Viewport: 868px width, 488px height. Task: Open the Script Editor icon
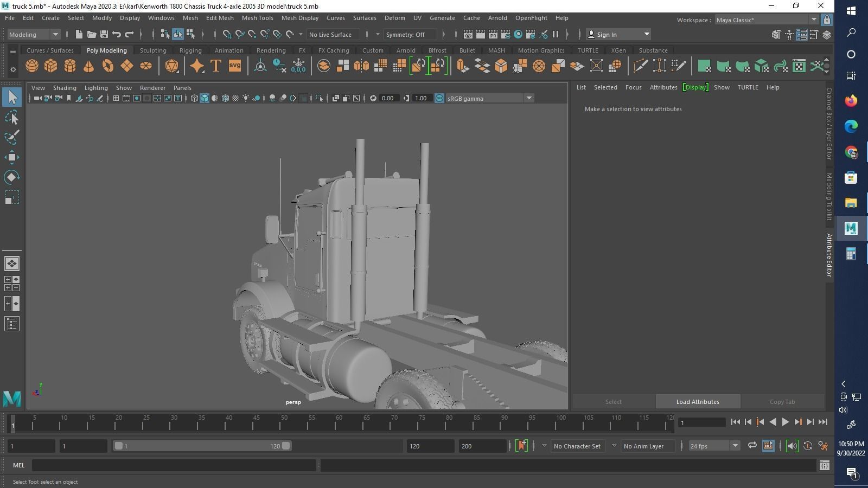pyautogui.click(x=825, y=465)
